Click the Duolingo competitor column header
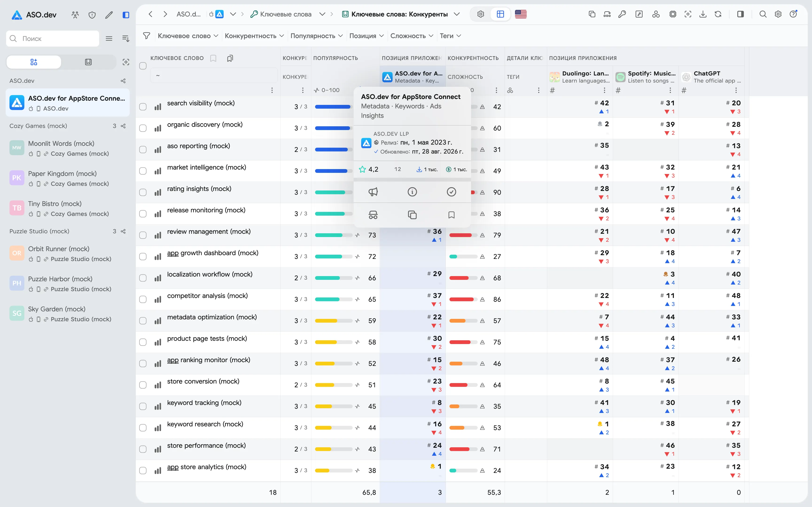The width and height of the screenshot is (812, 507). coord(580,77)
